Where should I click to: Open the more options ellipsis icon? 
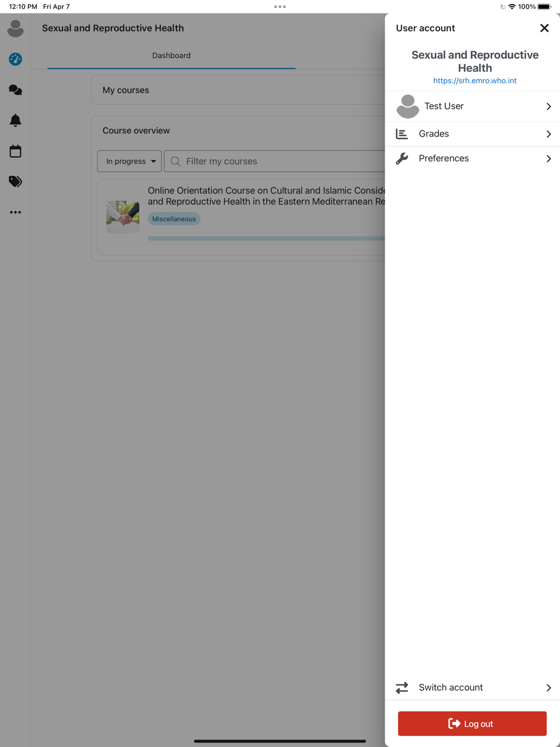pyautogui.click(x=15, y=212)
